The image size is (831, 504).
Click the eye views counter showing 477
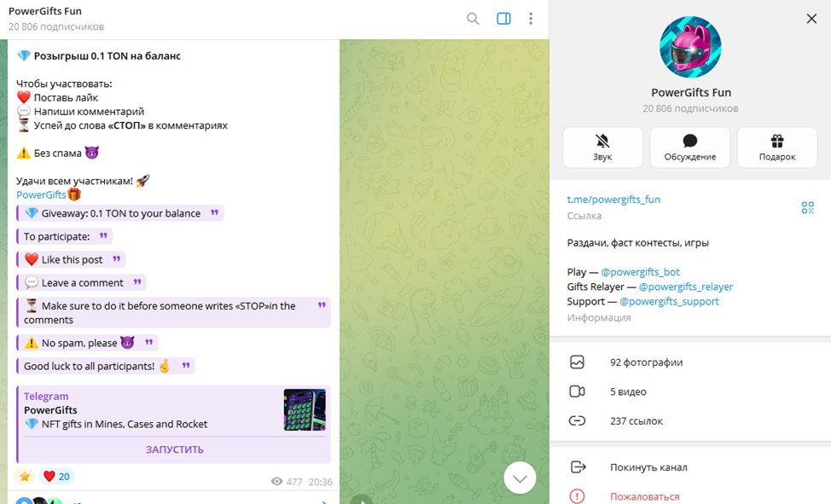[x=287, y=482]
